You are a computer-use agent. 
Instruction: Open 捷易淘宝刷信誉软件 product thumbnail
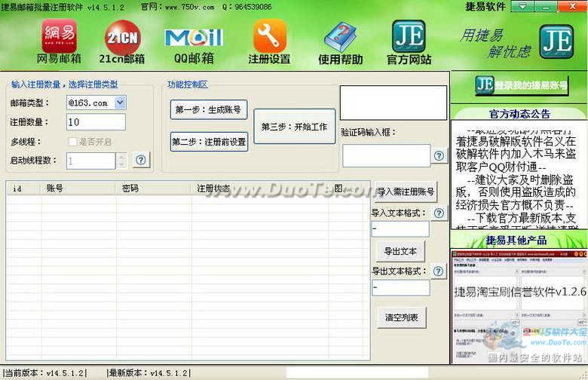point(519,306)
